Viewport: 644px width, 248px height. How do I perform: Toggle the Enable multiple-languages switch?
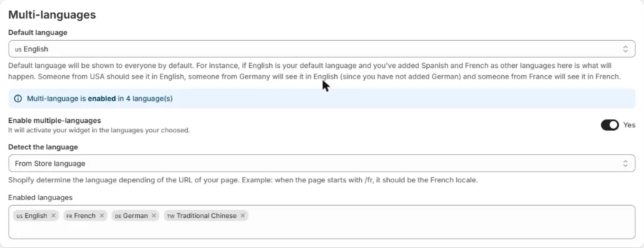pyautogui.click(x=610, y=125)
